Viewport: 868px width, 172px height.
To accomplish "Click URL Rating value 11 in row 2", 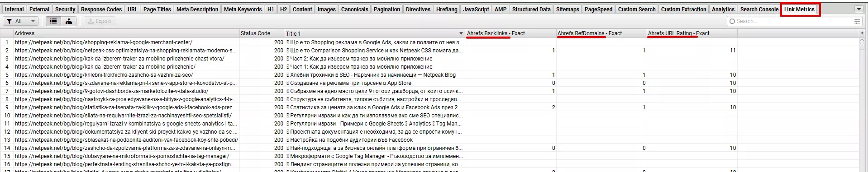I will coord(733,51).
